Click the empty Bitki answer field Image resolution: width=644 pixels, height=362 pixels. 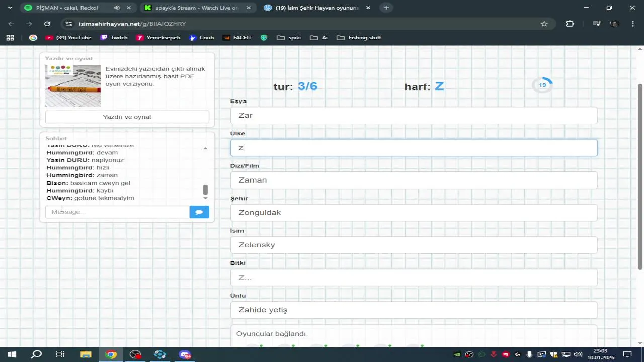coord(414,278)
